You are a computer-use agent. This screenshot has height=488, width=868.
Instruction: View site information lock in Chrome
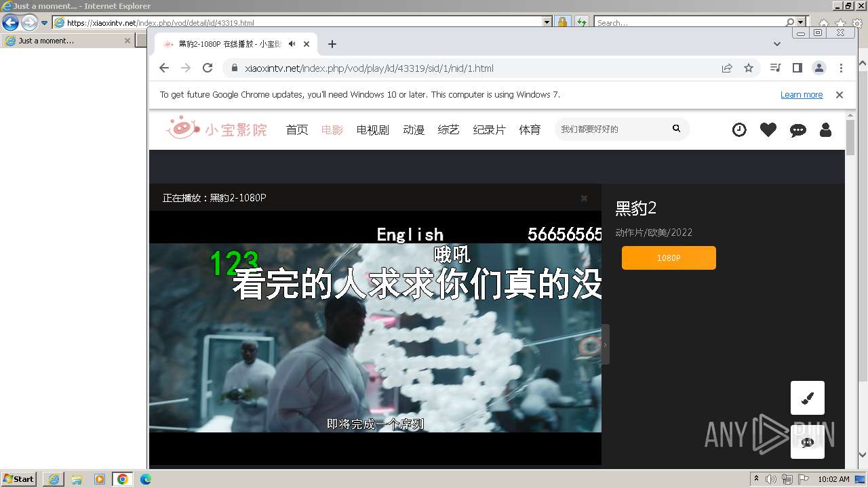(234, 68)
